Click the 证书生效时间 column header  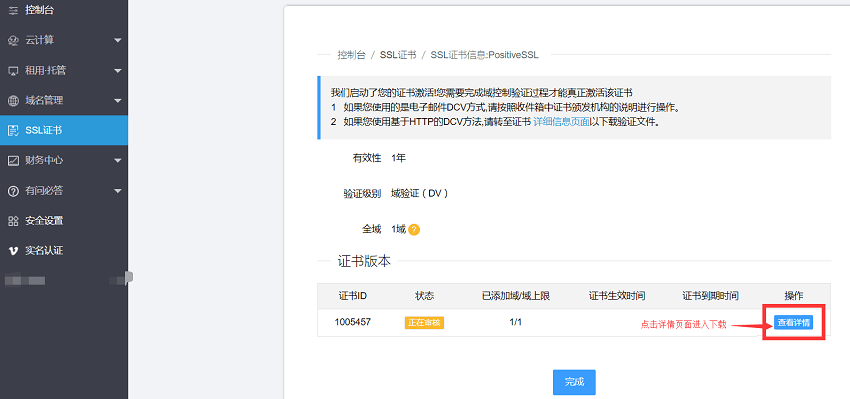point(617,296)
